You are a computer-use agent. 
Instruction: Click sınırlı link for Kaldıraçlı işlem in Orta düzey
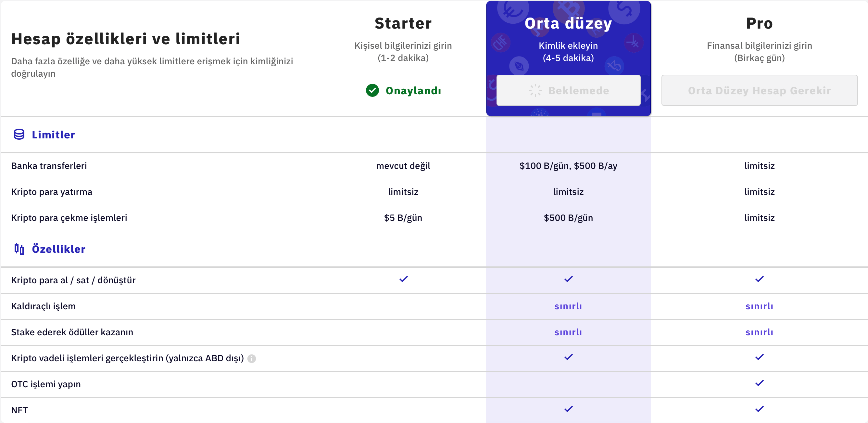(x=568, y=306)
